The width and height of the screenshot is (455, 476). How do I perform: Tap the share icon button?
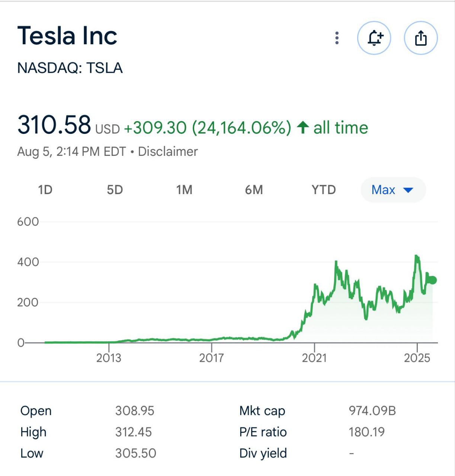(421, 38)
